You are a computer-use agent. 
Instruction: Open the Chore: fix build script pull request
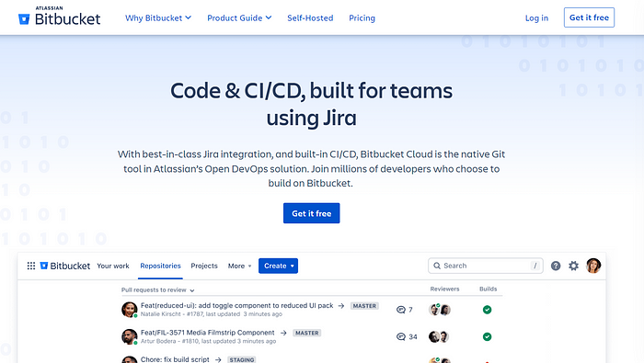click(x=175, y=359)
